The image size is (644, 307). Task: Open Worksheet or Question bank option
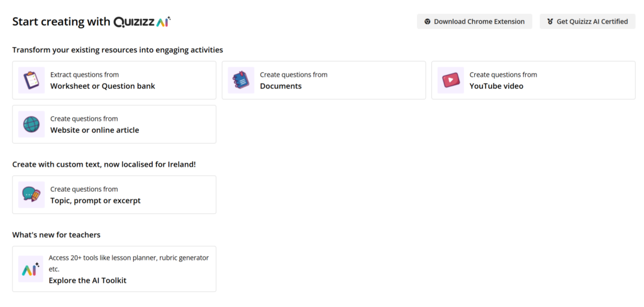[x=103, y=86]
